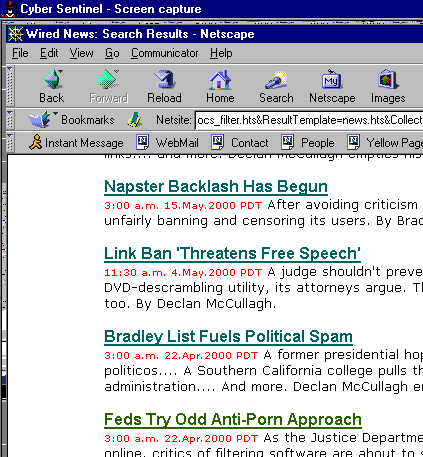Launch Instant Message from personal toolbar
Image resolution: width=423 pixels, height=457 pixels.
pos(76,143)
